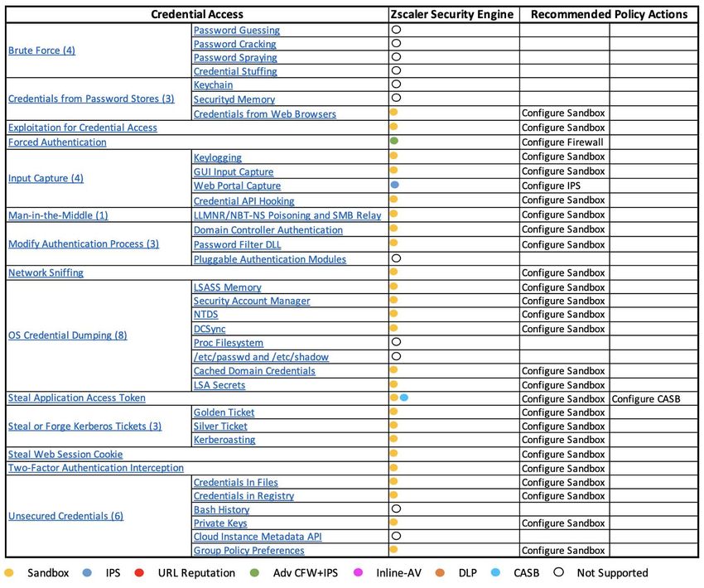The height and width of the screenshot is (588, 704).
Task: Open Cloud Instance Metadata API link
Action: click(258, 537)
